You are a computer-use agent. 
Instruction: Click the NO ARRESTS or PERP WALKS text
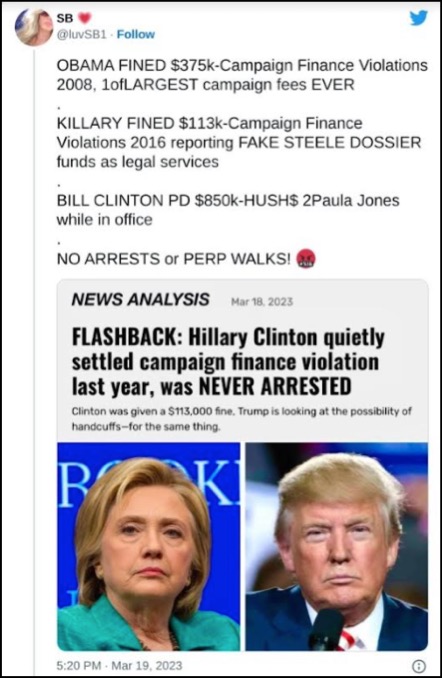point(173,259)
